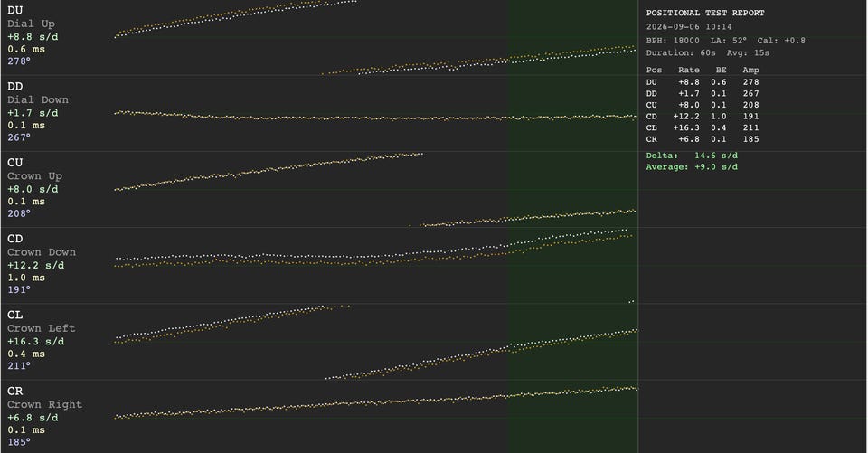
Task: Click the Amp column header in report table
Action: pos(750,70)
